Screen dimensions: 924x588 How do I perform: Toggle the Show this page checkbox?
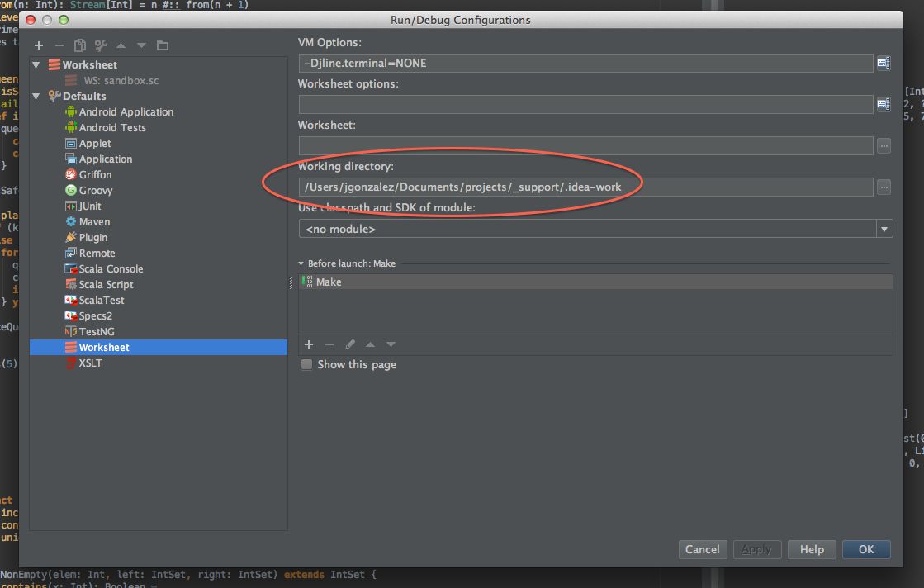pos(306,364)
